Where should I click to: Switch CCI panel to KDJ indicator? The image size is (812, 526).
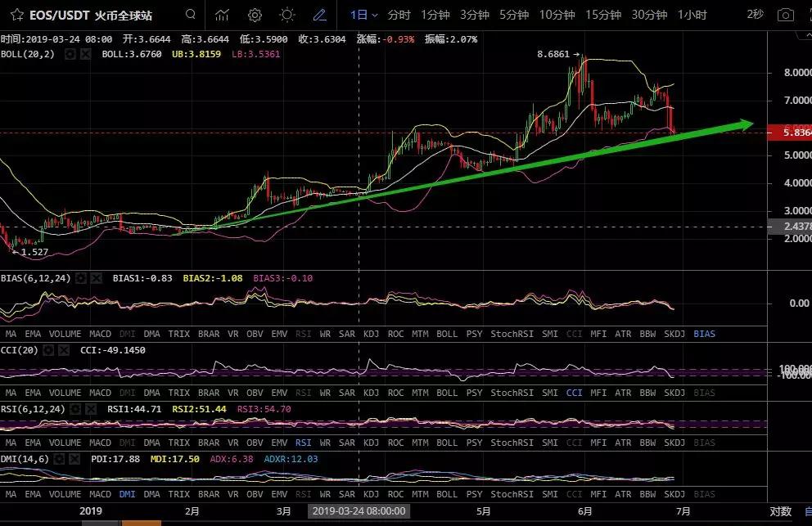pos(371,393)
